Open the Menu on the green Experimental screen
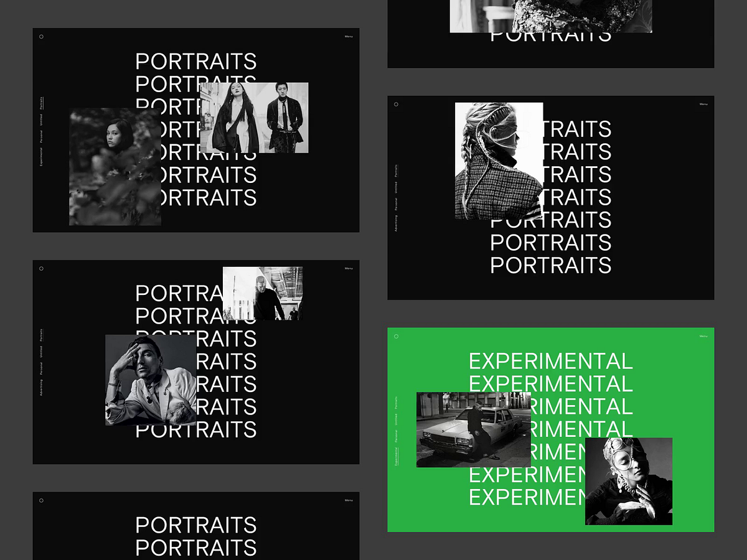 click(x=704, y=335)
